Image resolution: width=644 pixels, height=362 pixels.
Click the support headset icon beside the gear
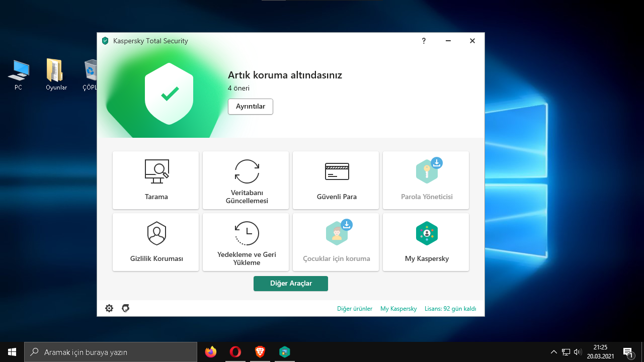(126, 308)
